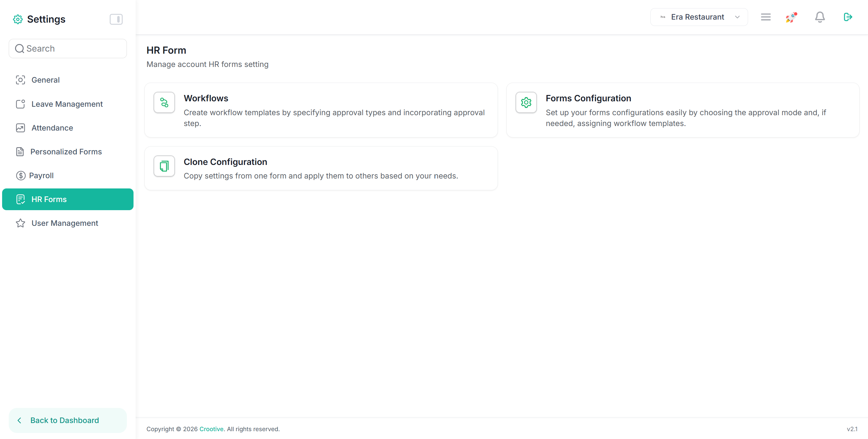Click the Era Restaurant logo thumbnail
The height and width of the screenshot is (439, 868).
pos(663,17)
